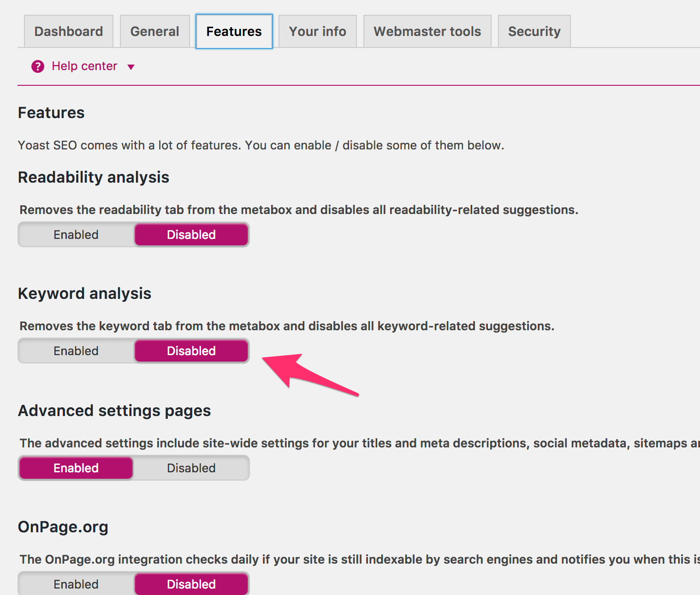This screenshot has height=595, width=700.
Task: Set Advanced settings pages to Disabled
Action: coord(191,468)
